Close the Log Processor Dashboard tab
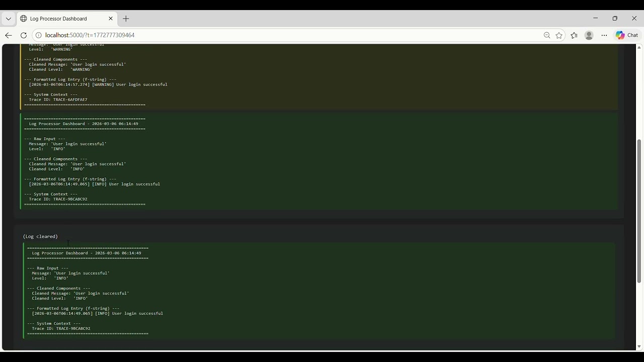The image size is (644, 362). pos(111,19)
